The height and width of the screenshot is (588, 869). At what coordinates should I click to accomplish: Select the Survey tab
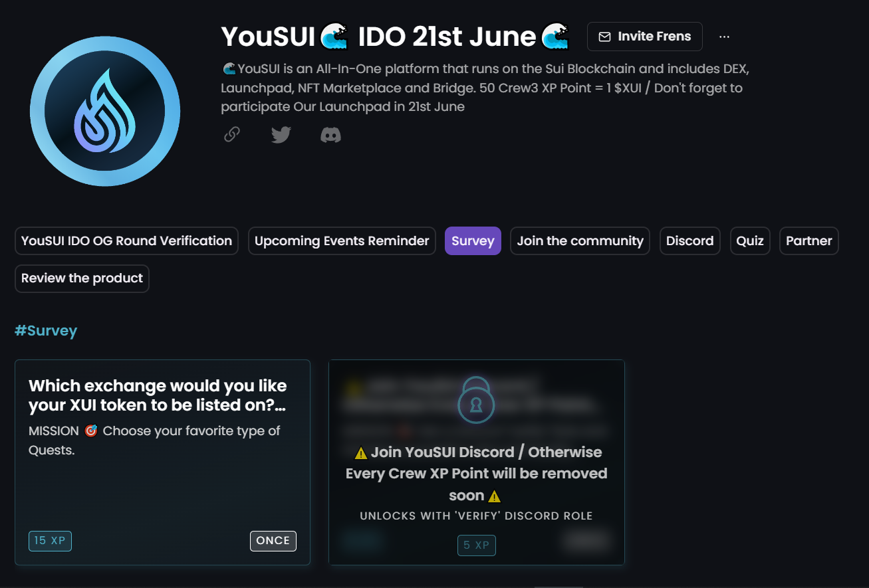pos(473,241)
